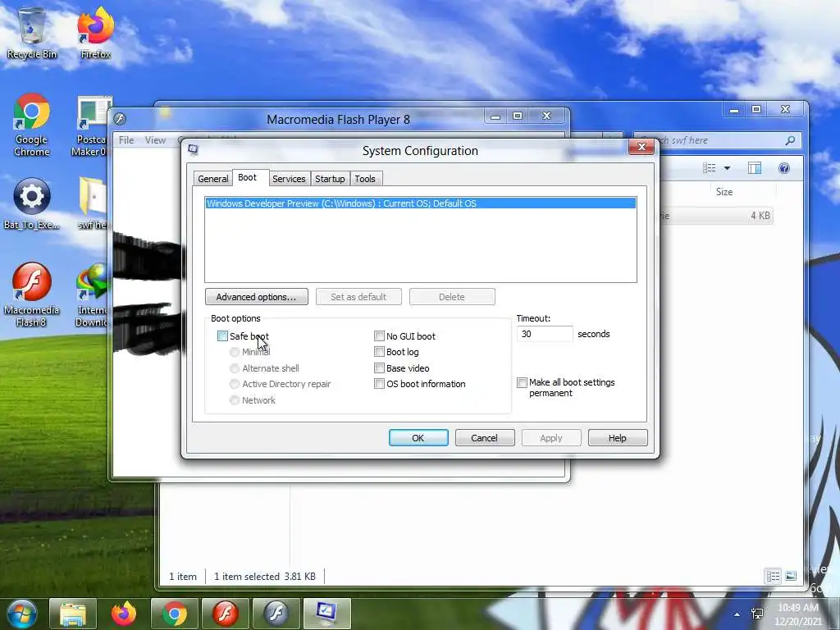Open the Windows Start orb
Screen dimensions: 840x630
21,614
